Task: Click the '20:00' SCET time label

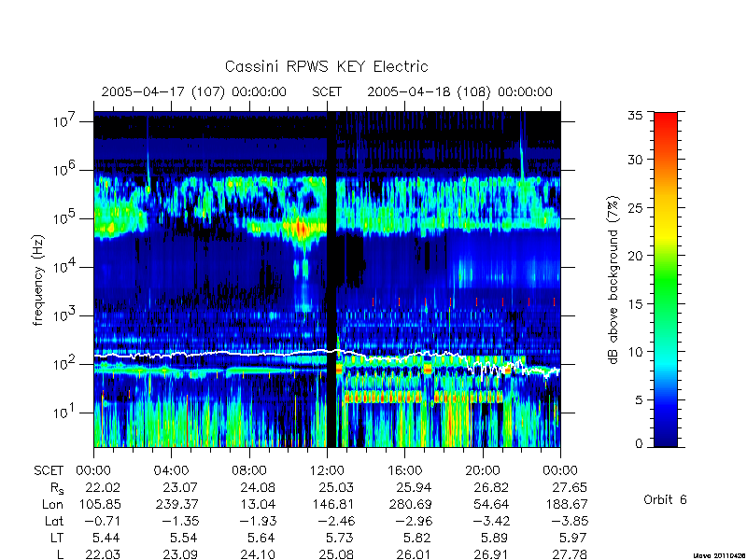Action: (483, 470)
